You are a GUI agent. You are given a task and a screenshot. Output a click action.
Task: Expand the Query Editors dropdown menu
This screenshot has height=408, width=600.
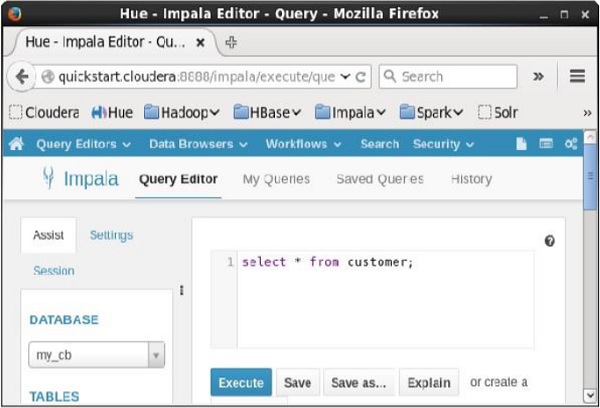84,144
